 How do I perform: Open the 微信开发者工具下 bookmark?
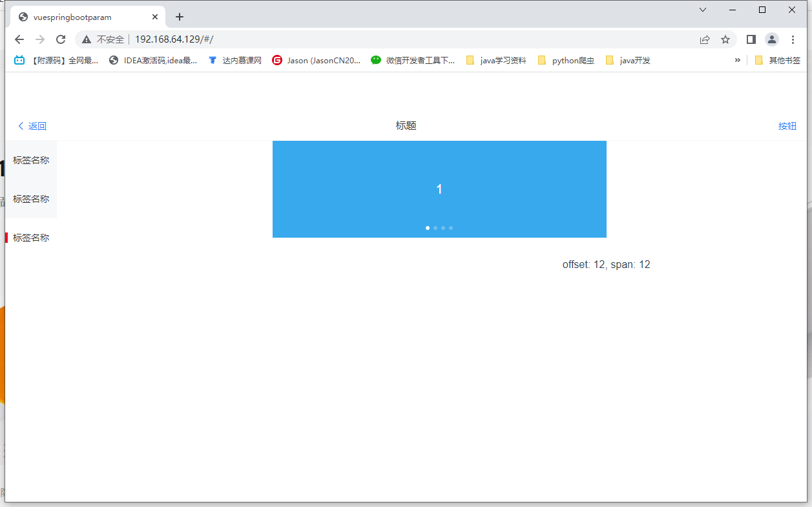pos(413,60)
